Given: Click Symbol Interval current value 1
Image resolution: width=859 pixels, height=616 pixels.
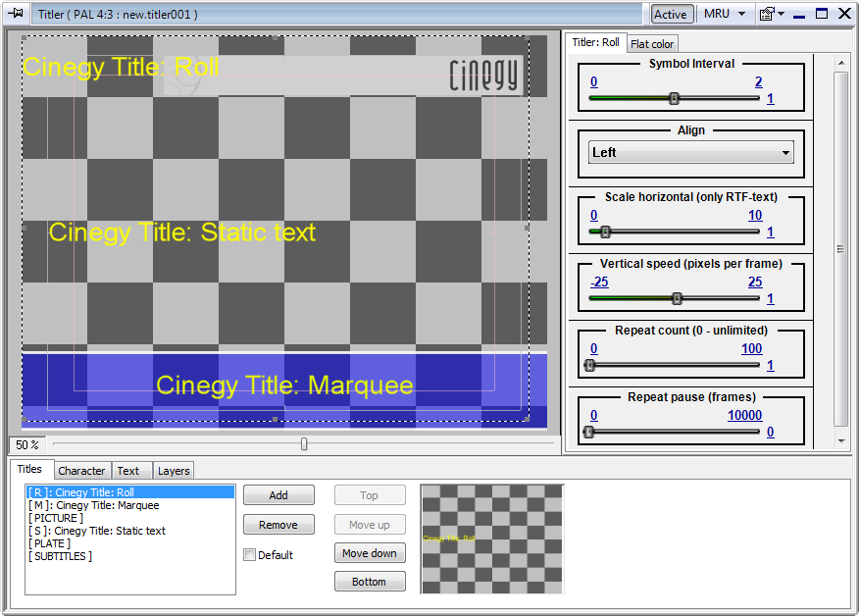Looking at the screenshot, I should click(x=770, y=99).
